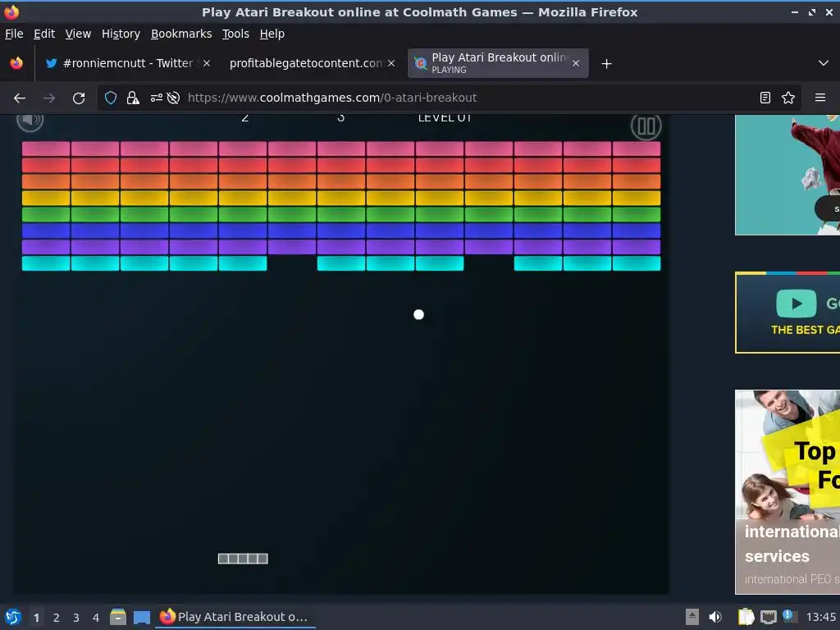
Task: Open clipboard manager tray icon
Action: click(746, 617)
